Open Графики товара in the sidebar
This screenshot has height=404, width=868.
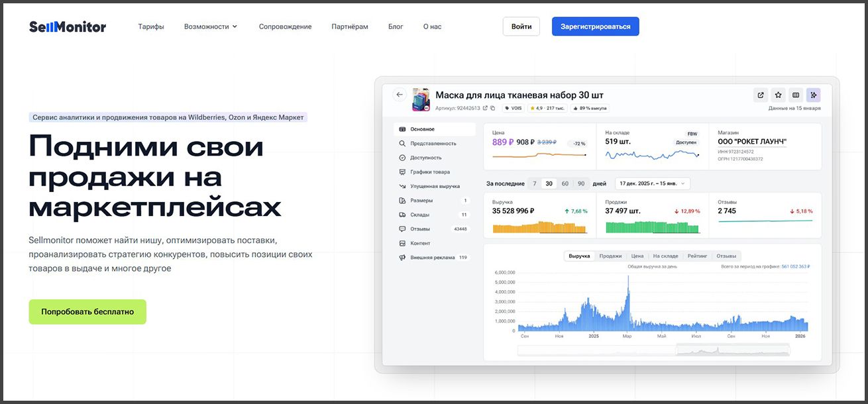435,172
